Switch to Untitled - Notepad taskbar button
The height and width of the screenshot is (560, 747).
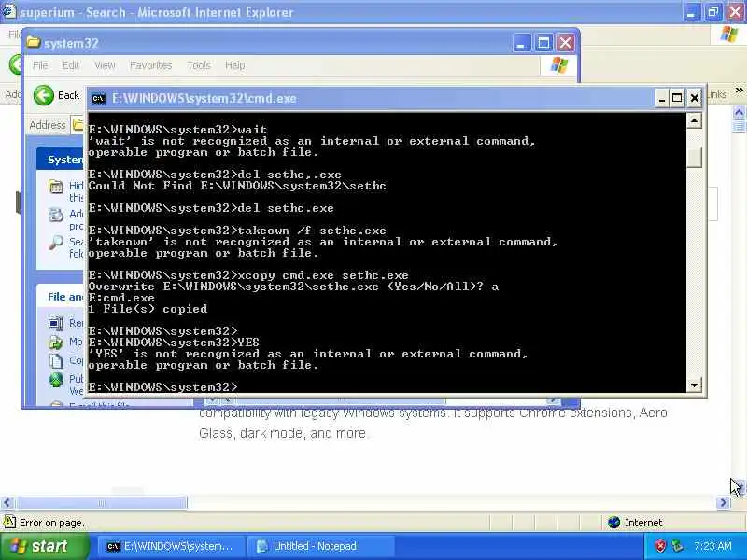coord(320,546)
